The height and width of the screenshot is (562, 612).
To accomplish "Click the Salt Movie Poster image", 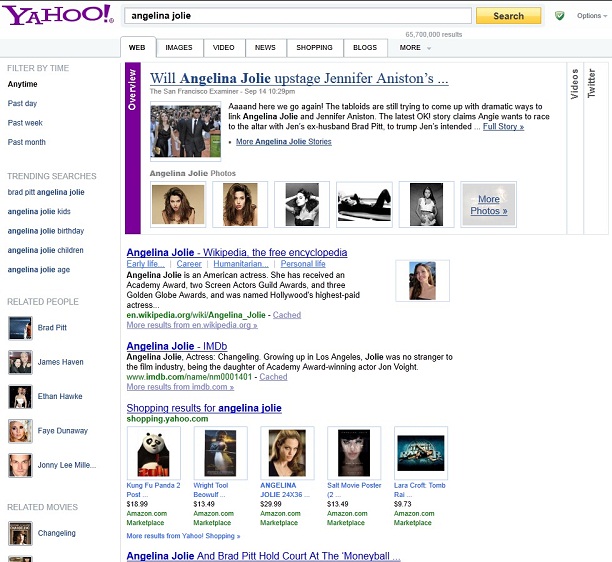I will [x=354, y=453].
